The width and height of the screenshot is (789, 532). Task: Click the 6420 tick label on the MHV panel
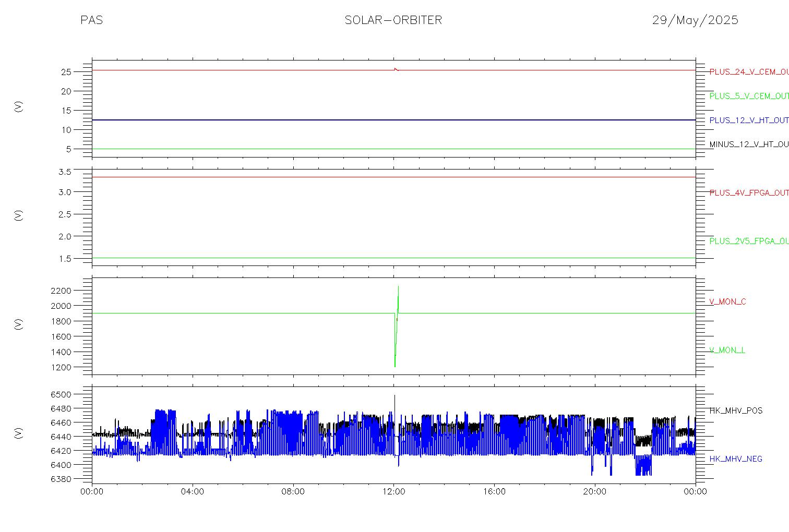point(61,451)
